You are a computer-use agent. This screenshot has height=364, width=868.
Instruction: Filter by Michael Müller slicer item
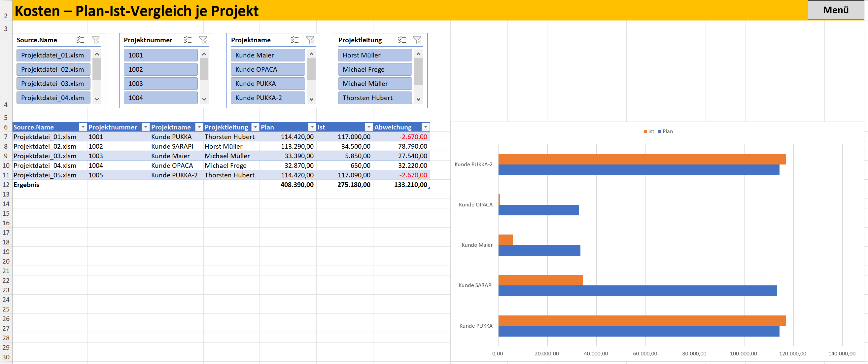(375, 83)
